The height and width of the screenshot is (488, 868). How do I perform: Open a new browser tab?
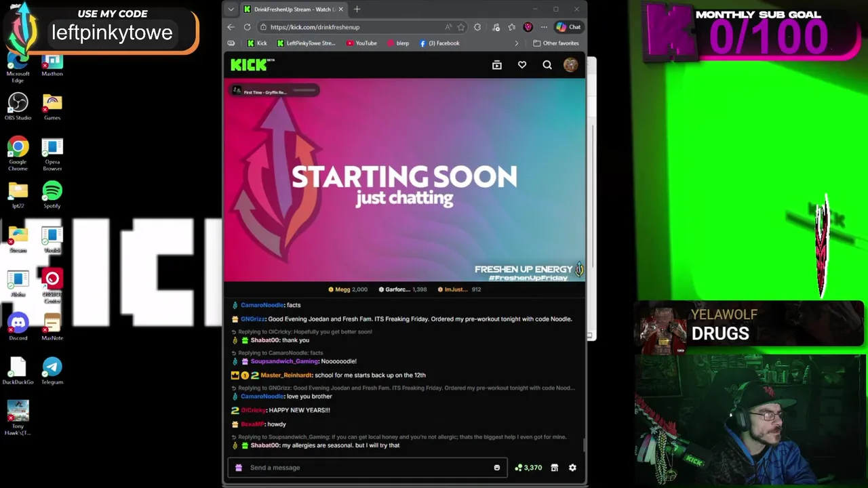click(357, 9)
